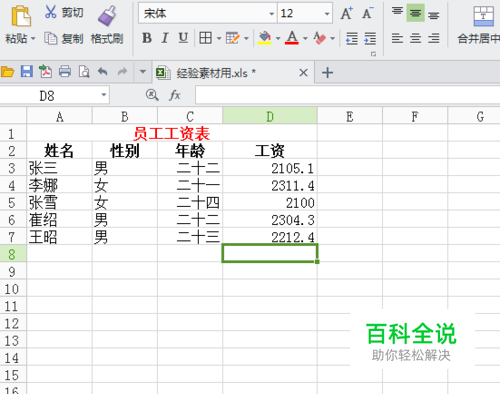
Task: Set bottom vertical alignment
Action: [434, 14]
